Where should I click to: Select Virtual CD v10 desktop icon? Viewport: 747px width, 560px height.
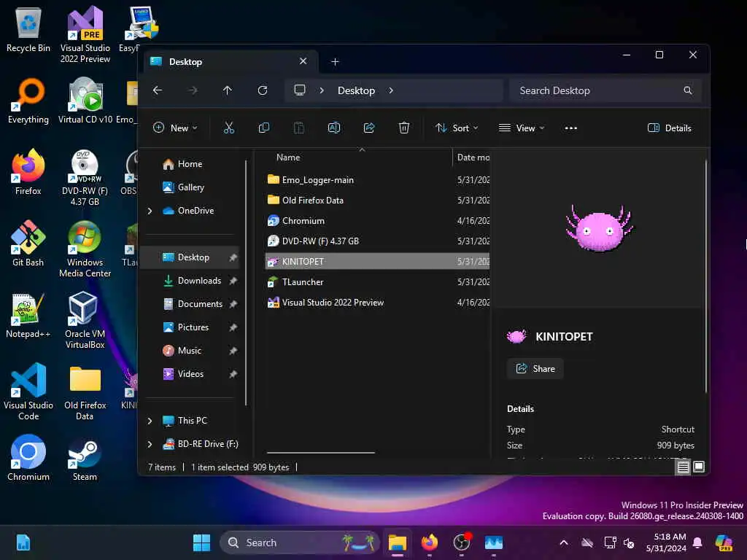pyautogui.click(x=85, y=101)
